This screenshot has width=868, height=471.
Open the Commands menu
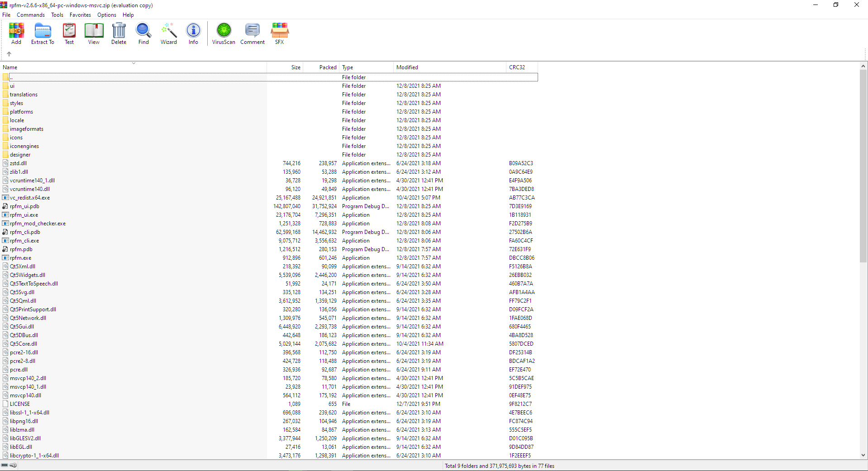pos(31,15)
